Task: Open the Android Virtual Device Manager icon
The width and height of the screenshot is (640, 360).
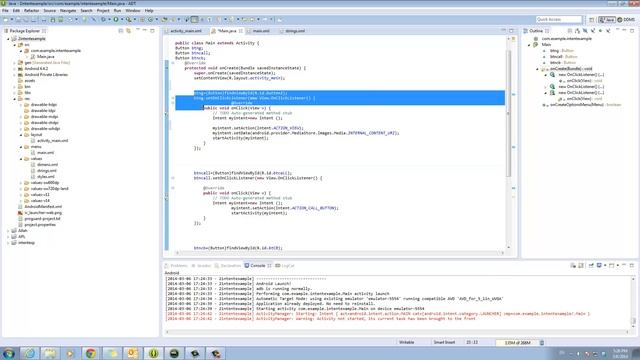Action: (61, 20)
